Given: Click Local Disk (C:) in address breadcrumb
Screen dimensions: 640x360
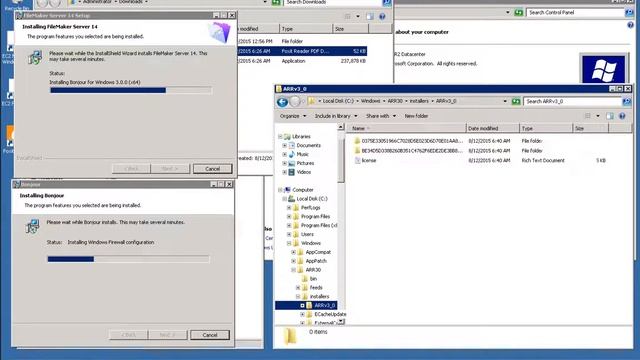Looking at the screenshot, I should click(338, 101).
